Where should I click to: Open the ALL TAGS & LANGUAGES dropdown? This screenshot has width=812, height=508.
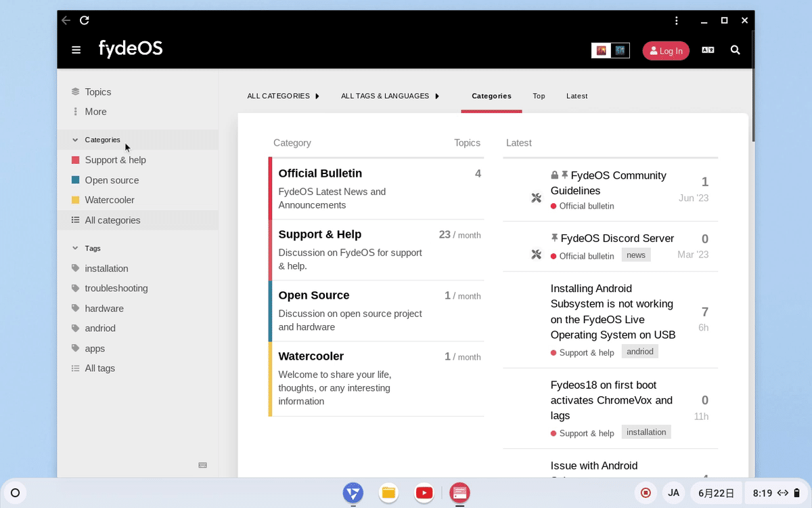pos(390,96)
